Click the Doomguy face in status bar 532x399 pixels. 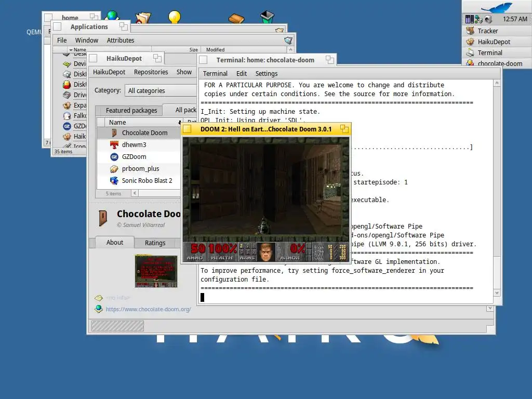coord(267,252)
